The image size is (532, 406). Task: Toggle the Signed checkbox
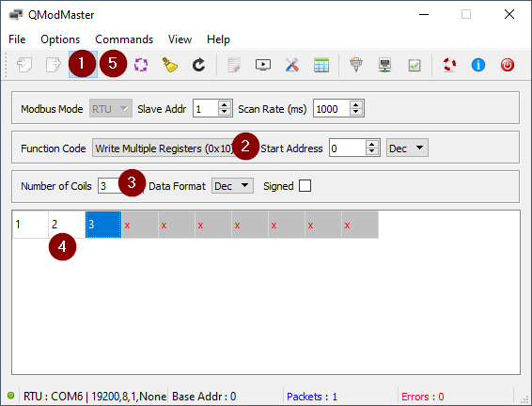tap(305, 186)
